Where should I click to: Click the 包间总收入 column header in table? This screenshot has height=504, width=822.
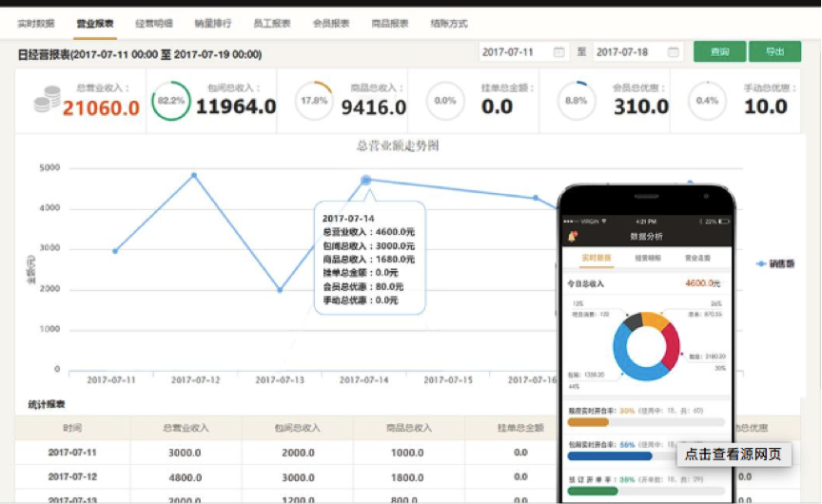297,428
